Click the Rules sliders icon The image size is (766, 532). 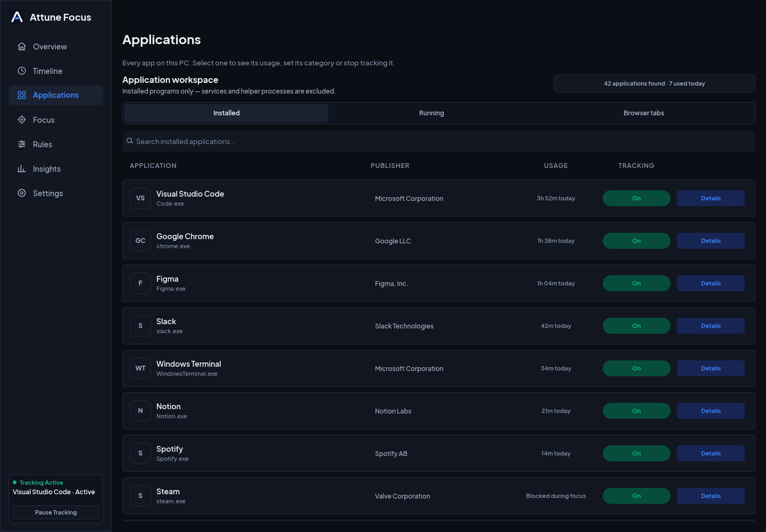tap(22, 144)
